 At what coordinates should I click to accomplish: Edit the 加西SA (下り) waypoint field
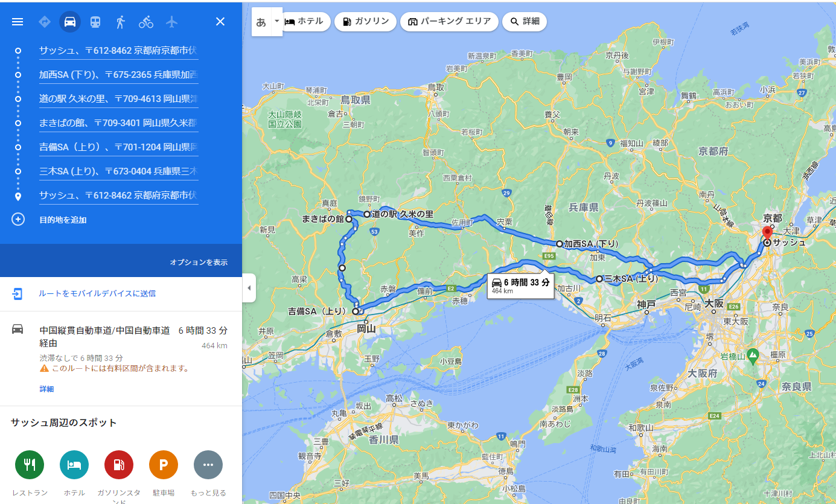pos(119,75)
